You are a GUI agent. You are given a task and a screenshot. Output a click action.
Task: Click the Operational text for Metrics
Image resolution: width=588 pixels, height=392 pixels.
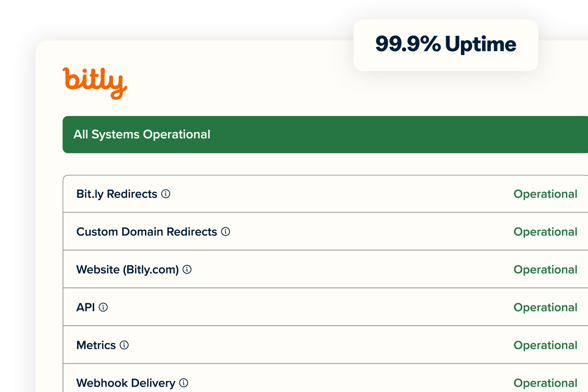pos(545,345)
